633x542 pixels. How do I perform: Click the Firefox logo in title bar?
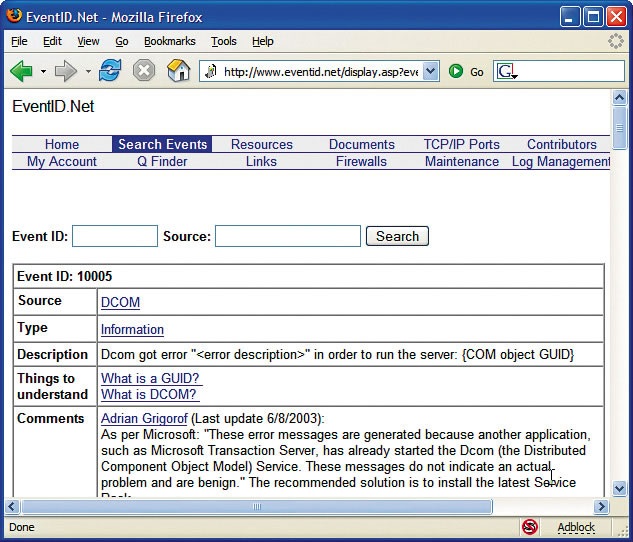[14, 16]
